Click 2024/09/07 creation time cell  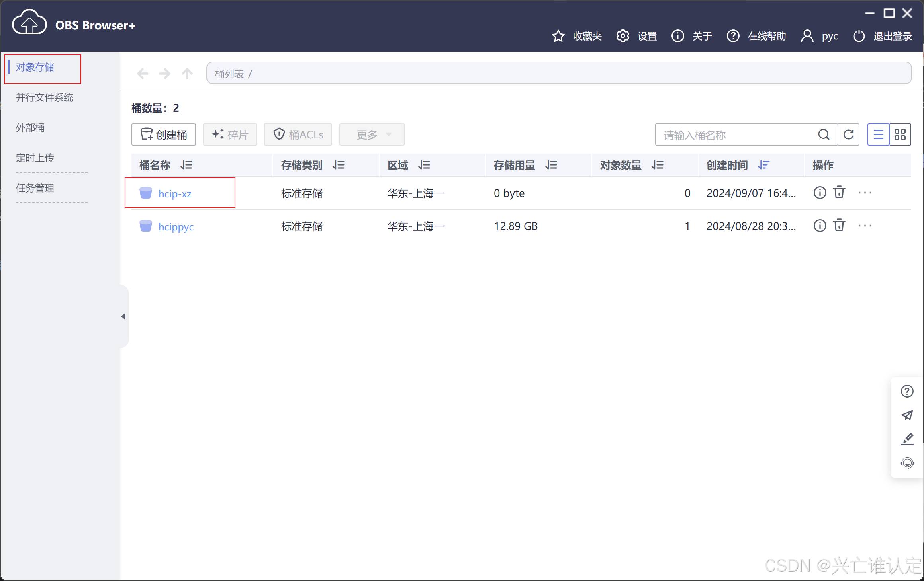751,193
